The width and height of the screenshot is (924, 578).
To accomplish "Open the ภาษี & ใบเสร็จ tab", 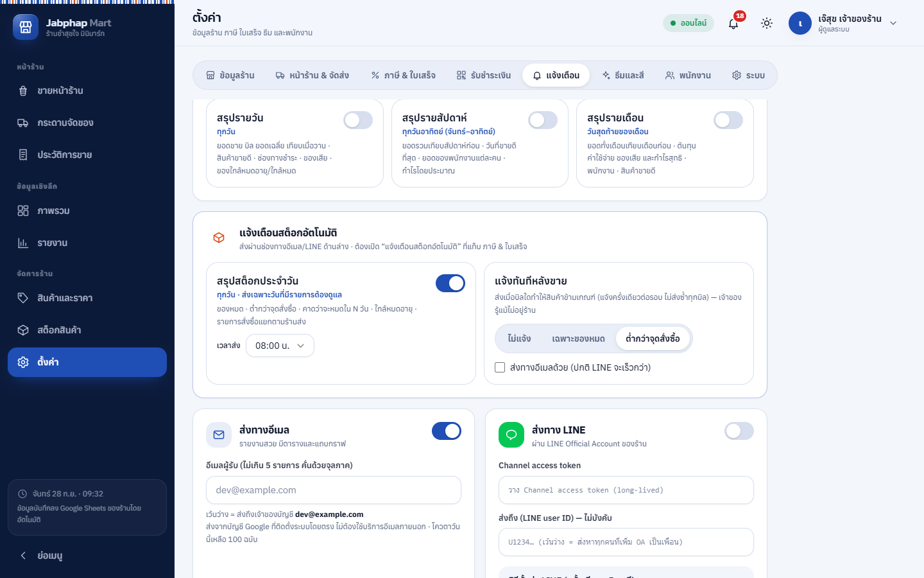I will coord(404,75).
